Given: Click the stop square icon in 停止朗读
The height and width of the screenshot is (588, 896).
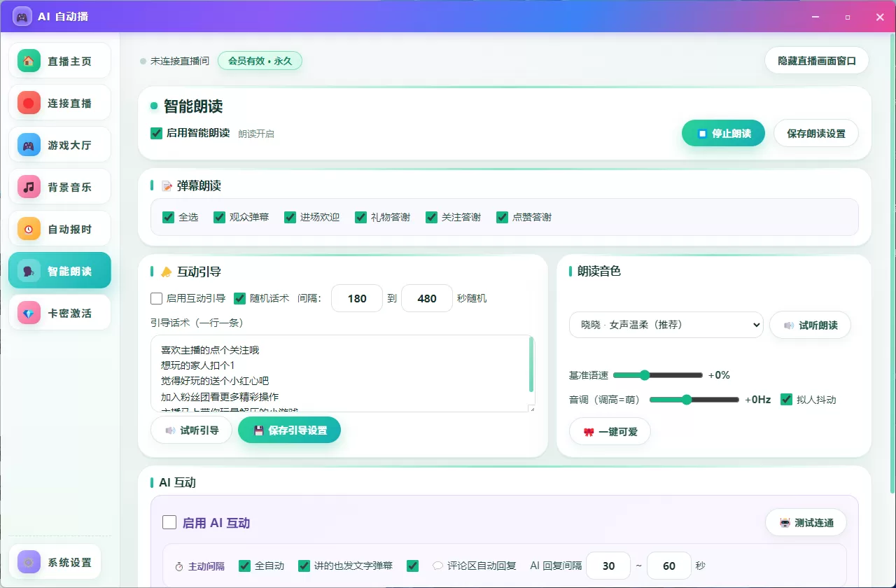Looking at the screenshot, I should [x=702, y=133].
